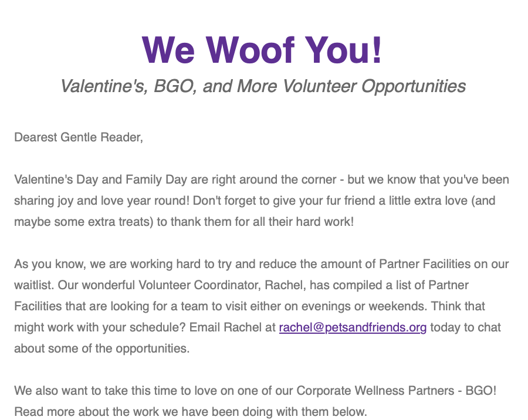Click the paragraph starting "Valentine's Day and Family Day"
Viewport: 528px width, 420px height.
click(x=261, y=179)
